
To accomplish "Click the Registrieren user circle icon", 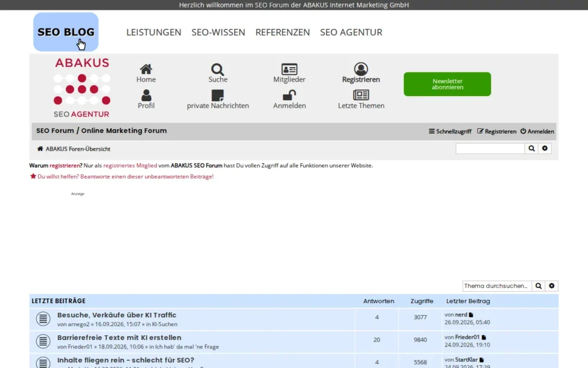I will point(361,69).
